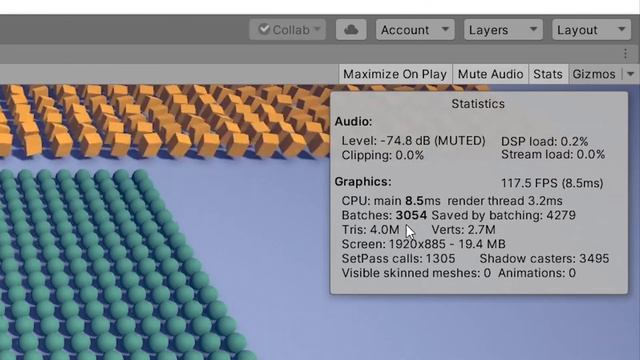This screenshot has width=640, height=360.
Task: Click the Graphics: section heading
Action: pos(363,182)
